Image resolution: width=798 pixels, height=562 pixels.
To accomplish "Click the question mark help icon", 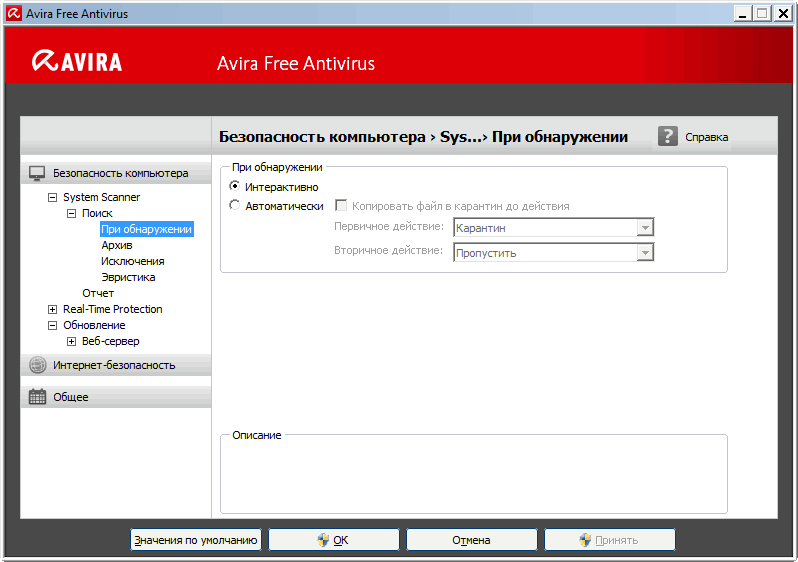I will [x=668, y=137].
